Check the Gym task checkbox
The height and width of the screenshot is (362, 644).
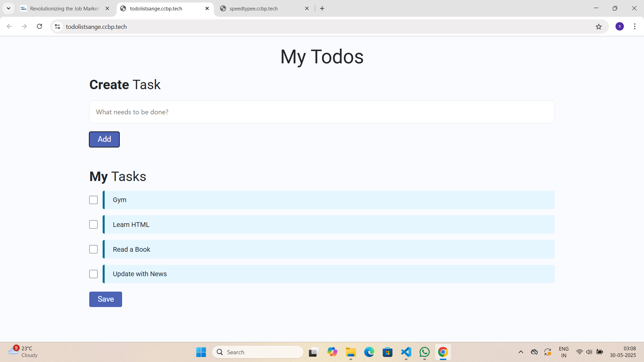(x=93, y=200)
